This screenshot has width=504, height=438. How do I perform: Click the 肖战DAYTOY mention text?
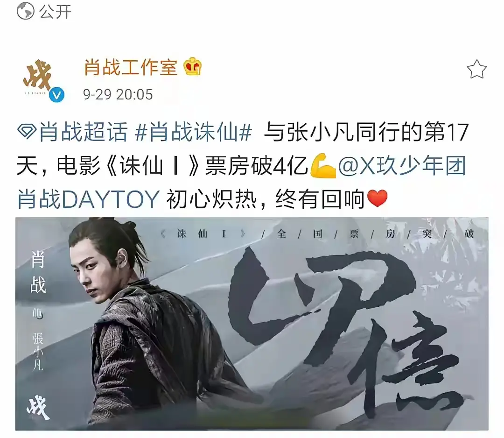(88, 199)
